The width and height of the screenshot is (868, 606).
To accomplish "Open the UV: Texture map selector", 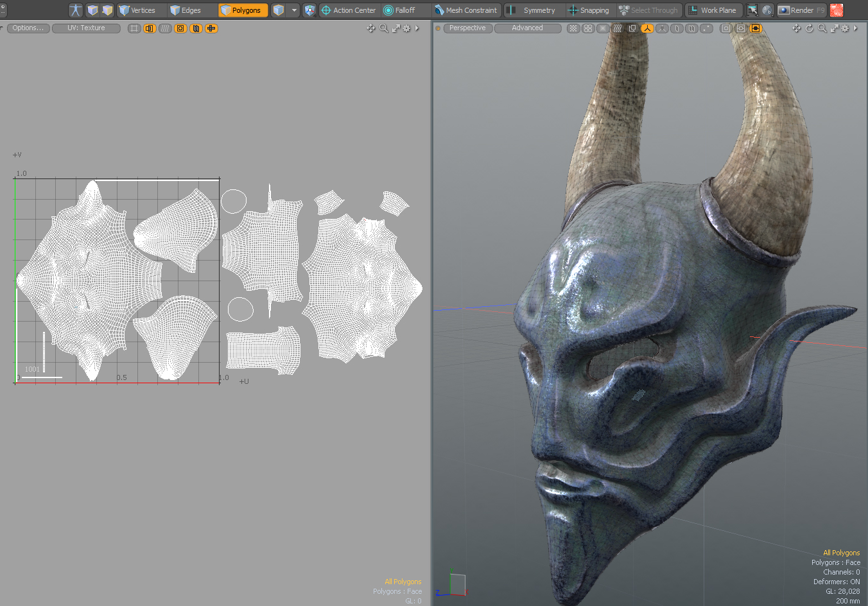I will [x=86, y=28].
